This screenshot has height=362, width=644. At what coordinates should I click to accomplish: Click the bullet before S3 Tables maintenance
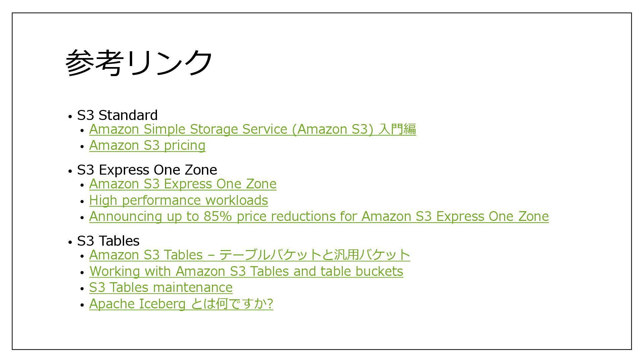[82, 289]
